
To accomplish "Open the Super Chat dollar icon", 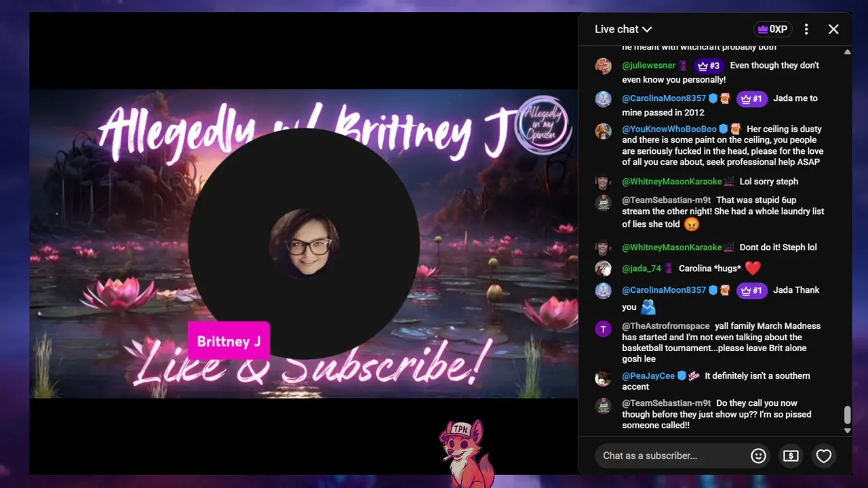I will point(791,456).
